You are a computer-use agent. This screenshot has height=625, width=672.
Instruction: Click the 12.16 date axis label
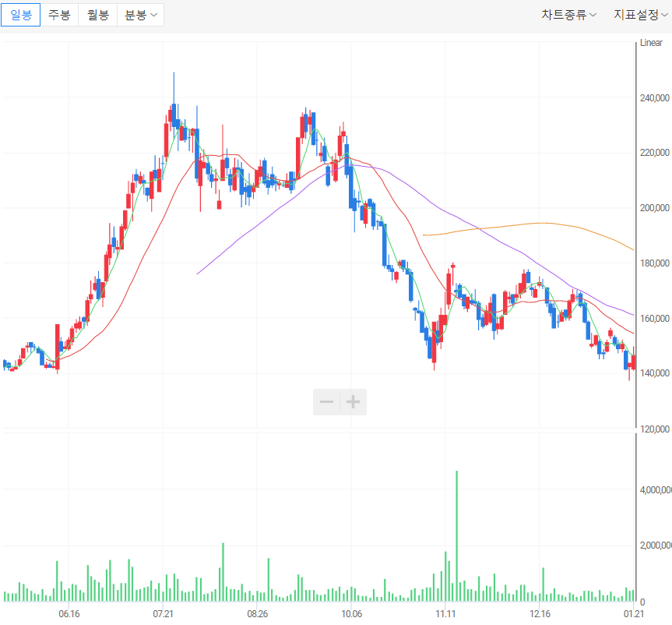[x=540, y=614]
